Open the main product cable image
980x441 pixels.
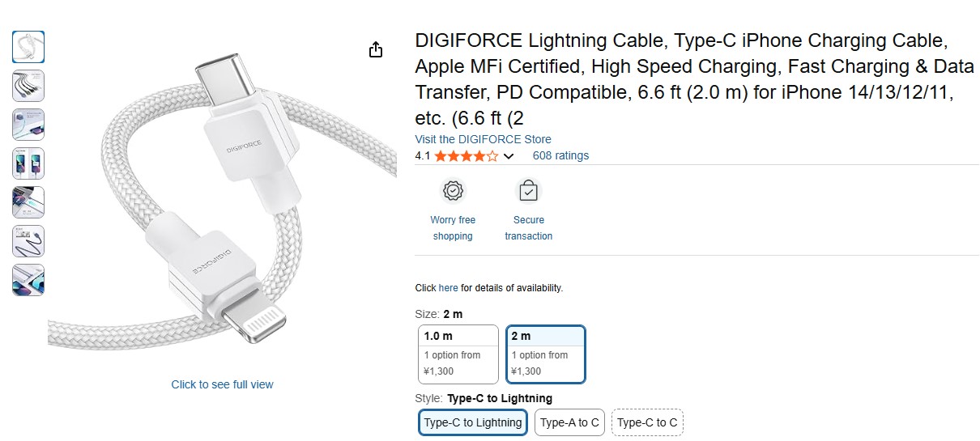click(x=222, y=202)
